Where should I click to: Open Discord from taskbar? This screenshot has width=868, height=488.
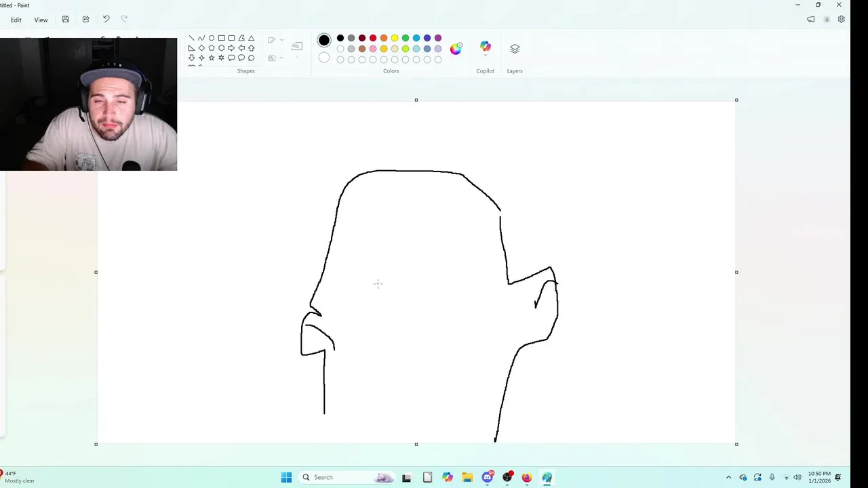click(488, 477)
